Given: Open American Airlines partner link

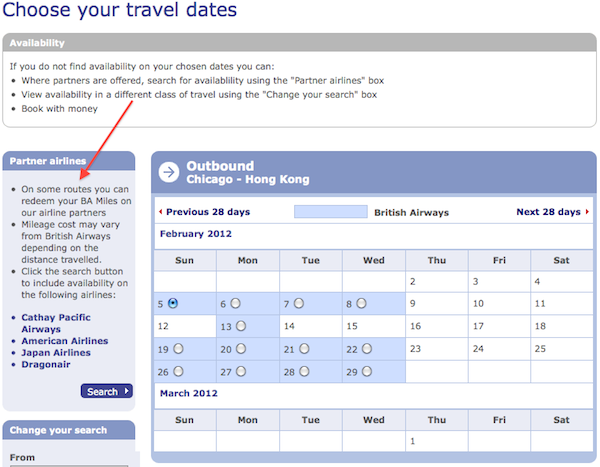Looking at the screenshot, I should (65, 341).
